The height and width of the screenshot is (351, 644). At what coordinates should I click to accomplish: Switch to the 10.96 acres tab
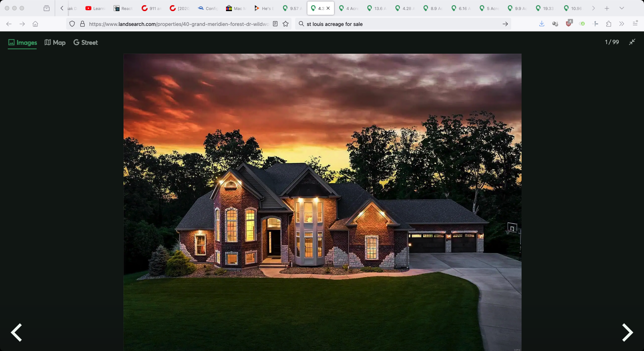pyautogui.click(x=573, y=8)
